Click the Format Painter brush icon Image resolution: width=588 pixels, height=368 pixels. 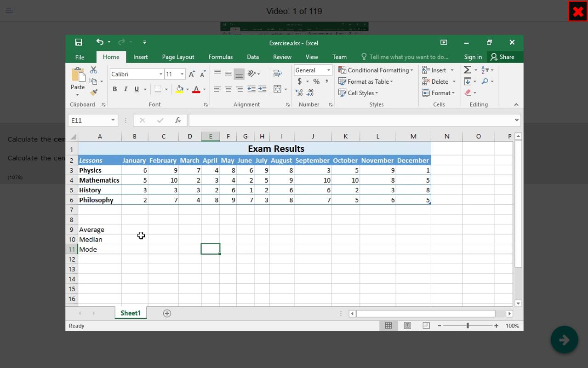(x=94, y=92)
